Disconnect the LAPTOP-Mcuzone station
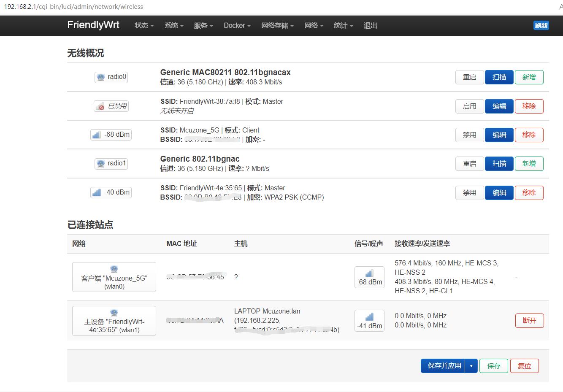Image resolution: width=563 pixels, height=392 pixels. tap(529, 321)
